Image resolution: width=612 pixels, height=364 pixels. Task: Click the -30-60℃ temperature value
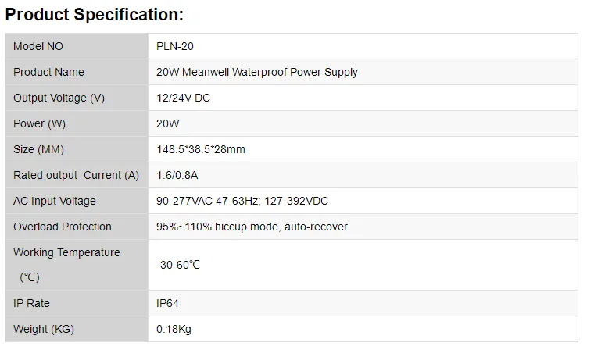178,265
